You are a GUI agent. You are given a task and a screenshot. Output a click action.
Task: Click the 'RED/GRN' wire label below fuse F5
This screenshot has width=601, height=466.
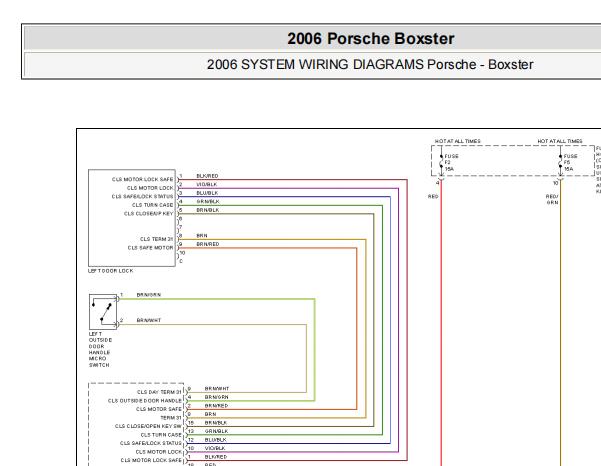click(552, 199)
